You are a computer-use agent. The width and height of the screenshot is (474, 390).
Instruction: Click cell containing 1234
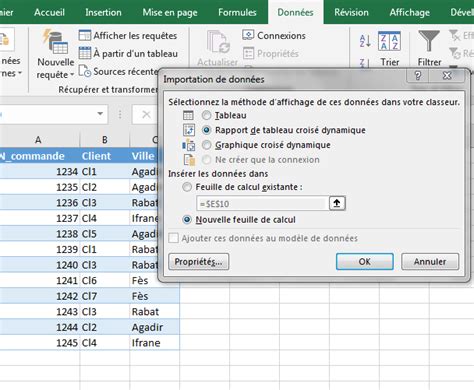[40, 171]
